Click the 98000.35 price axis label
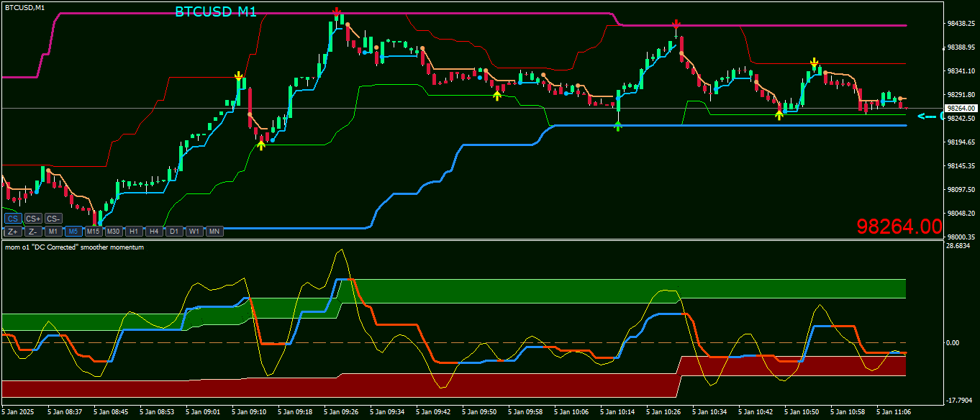The height and width of the screenshot is (420, 980). click(961, 237)
